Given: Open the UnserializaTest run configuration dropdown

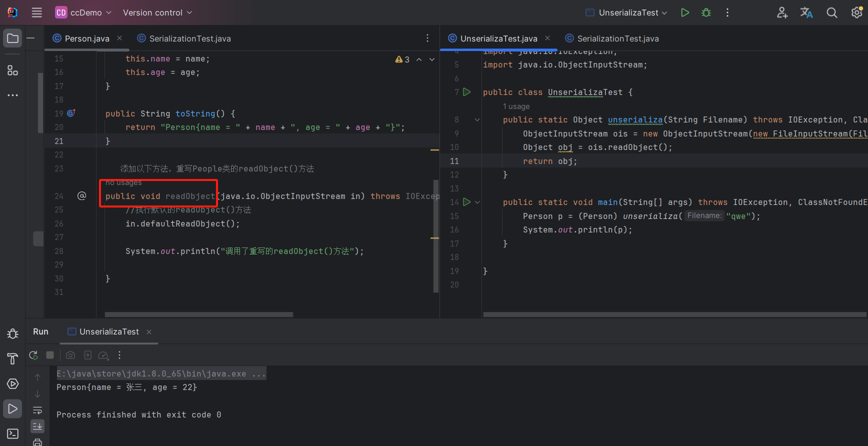Looking at the screenshot, I should [x=626, y=12].
